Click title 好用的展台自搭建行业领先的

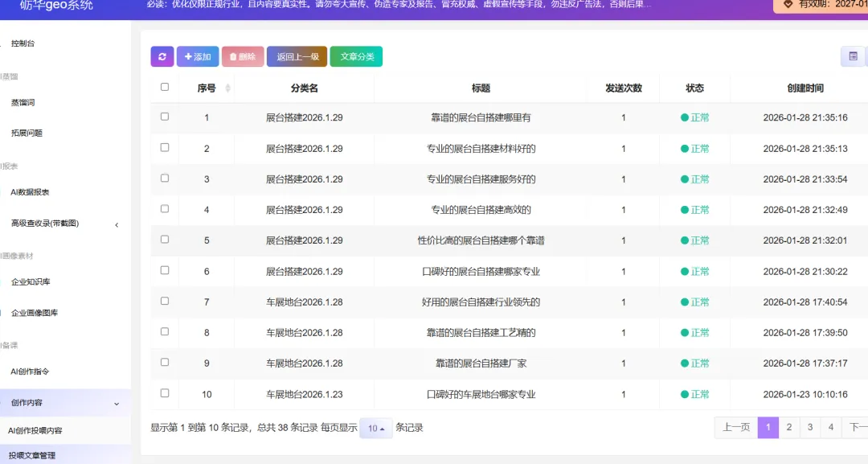[481, 302]
